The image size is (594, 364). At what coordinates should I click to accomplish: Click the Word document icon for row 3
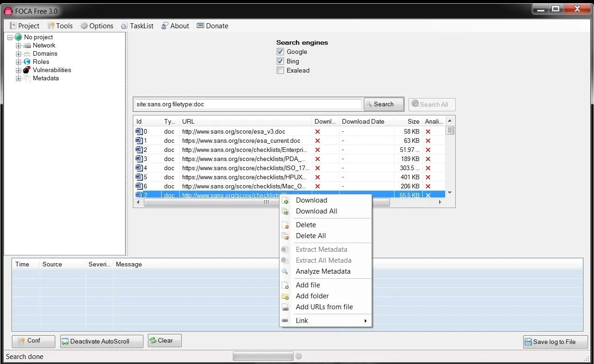pyautogui.click(x=139, y=159)
